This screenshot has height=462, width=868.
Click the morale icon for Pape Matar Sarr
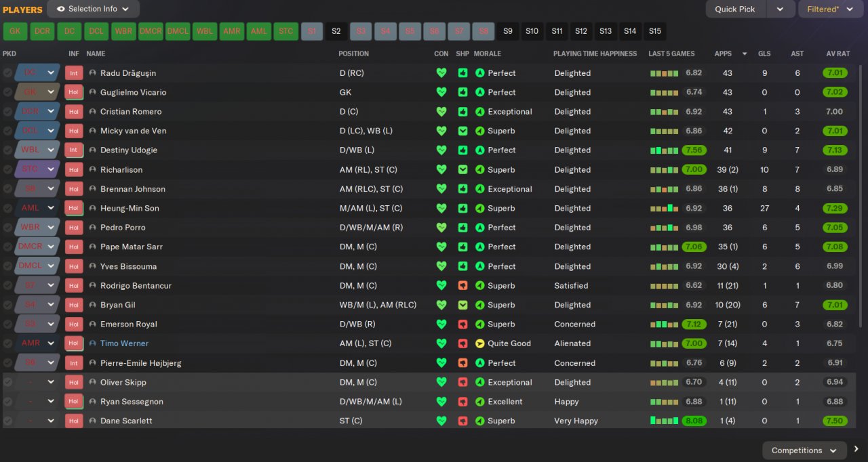pos(480,247)
